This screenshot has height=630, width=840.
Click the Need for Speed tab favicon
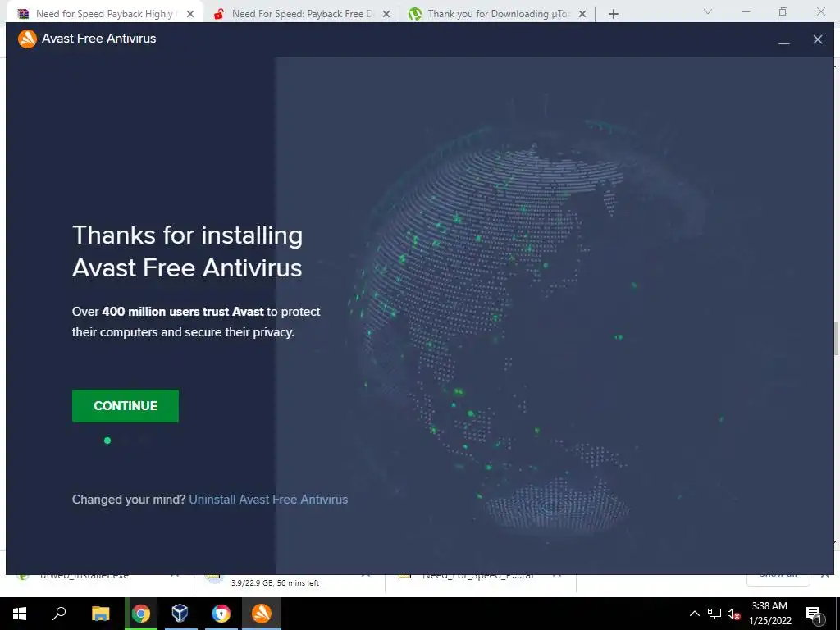click(x=23, y=14)
